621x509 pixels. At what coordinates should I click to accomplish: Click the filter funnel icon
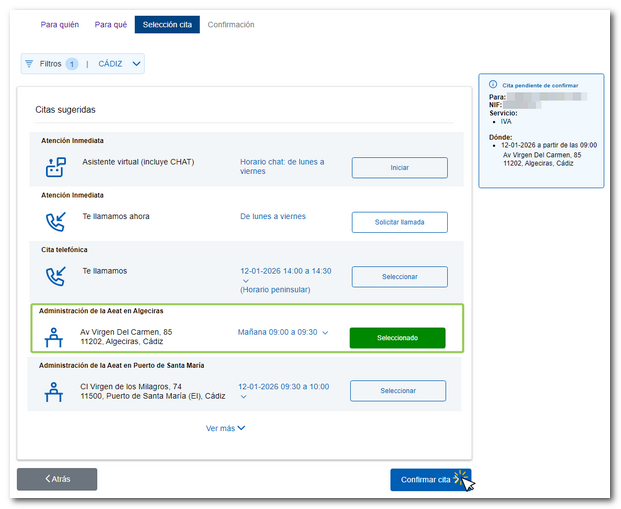29,63
